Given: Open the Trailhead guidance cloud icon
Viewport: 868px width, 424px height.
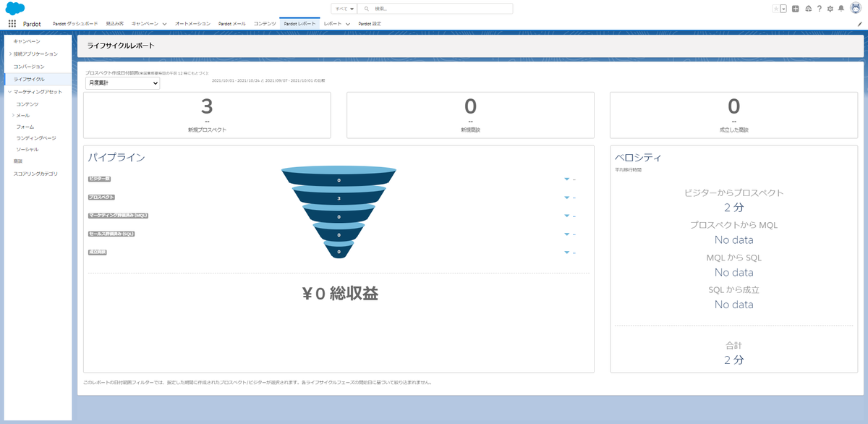Looking at the screenshot, I should (x=808, y=9).
